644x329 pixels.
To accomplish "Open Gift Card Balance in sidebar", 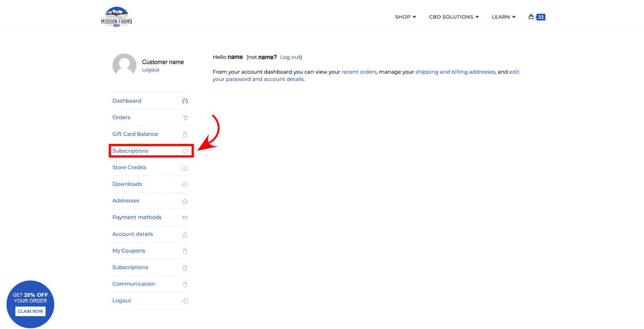I will pos(135,134).
